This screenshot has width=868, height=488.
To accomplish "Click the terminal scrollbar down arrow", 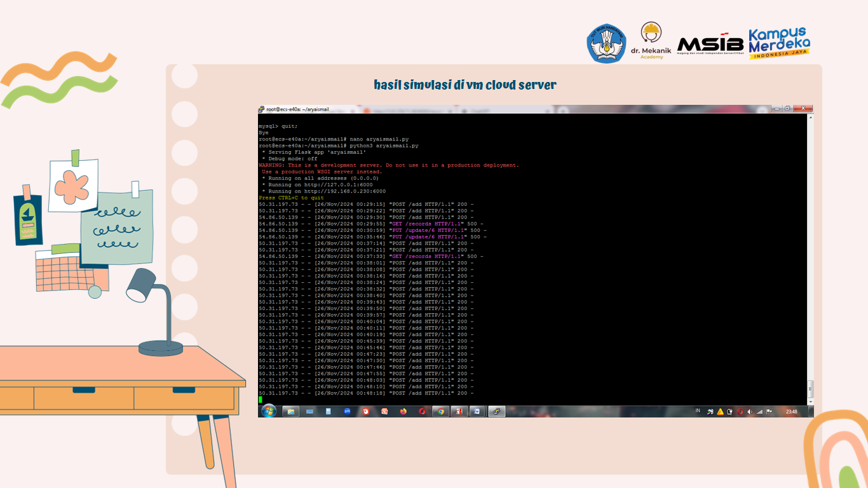I will coord(811,402).
